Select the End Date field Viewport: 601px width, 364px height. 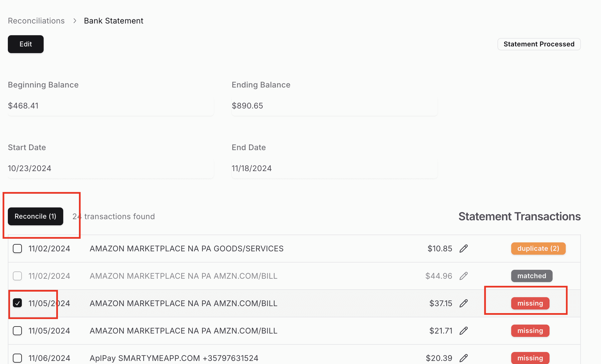(334, 168)
